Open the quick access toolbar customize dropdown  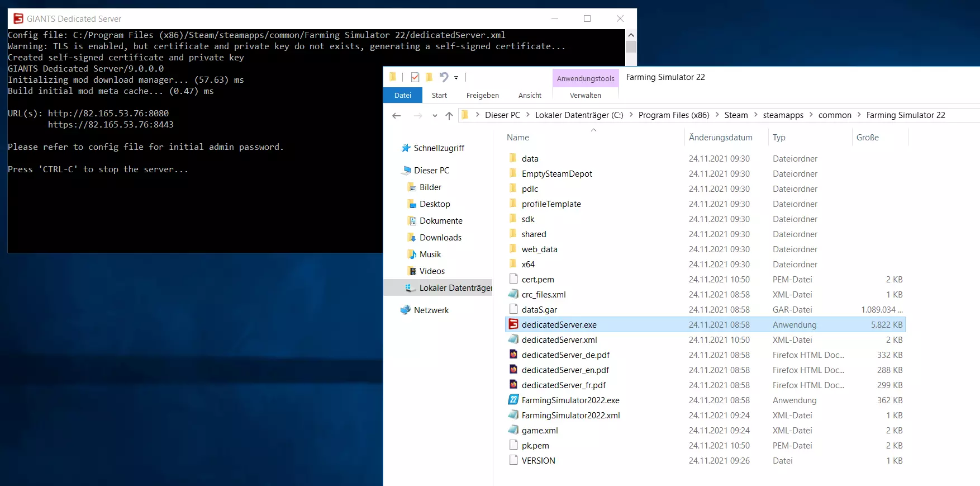456,78
